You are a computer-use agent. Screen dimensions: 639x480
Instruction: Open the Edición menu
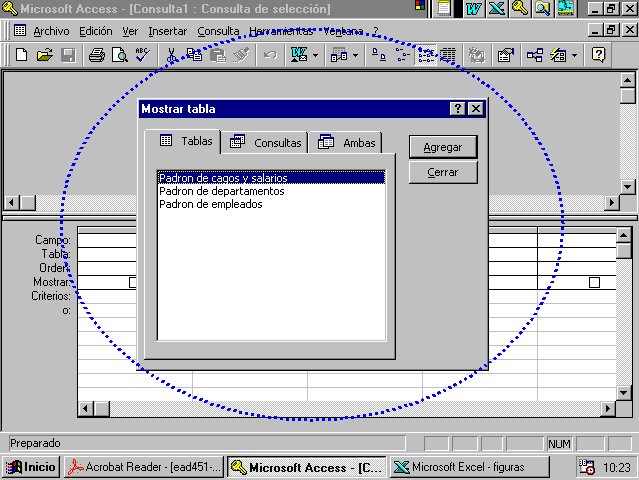point(96,31)
